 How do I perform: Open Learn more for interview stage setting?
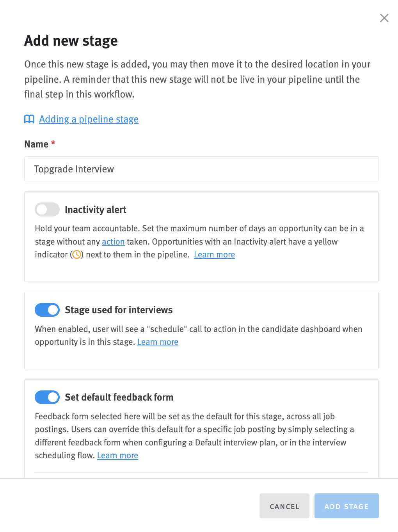[x=158, y=342]
